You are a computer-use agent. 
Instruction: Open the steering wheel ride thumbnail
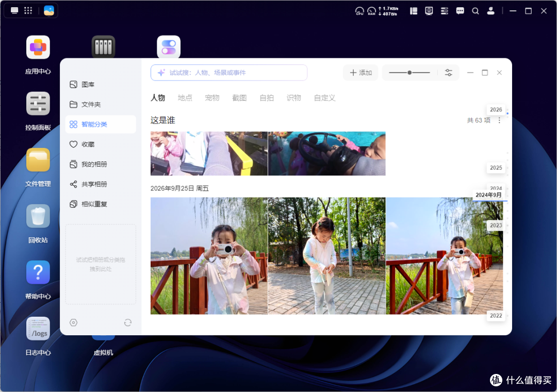[327, 154]
